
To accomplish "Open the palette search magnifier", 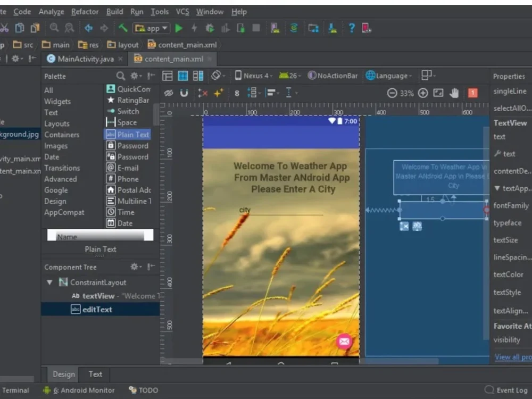I will click(121, 76).
